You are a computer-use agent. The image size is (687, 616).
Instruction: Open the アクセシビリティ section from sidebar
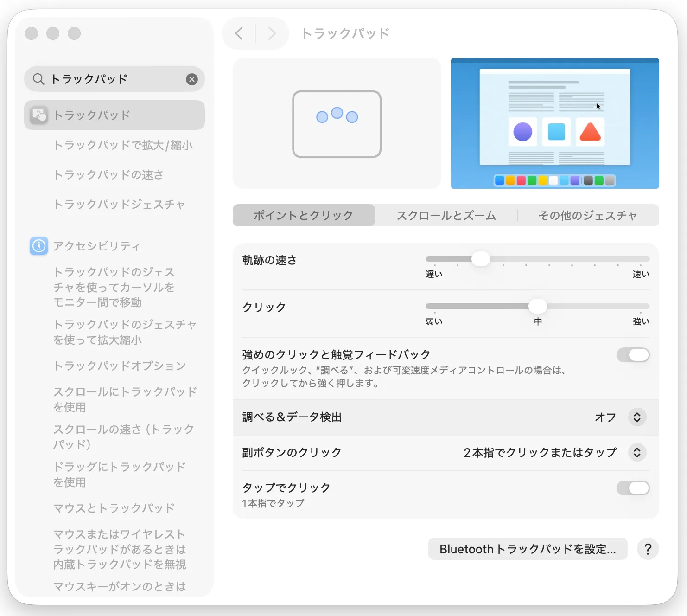96,246
